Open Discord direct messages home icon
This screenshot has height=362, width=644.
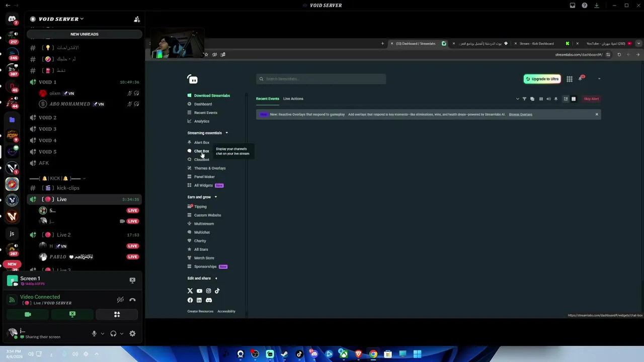12,19
